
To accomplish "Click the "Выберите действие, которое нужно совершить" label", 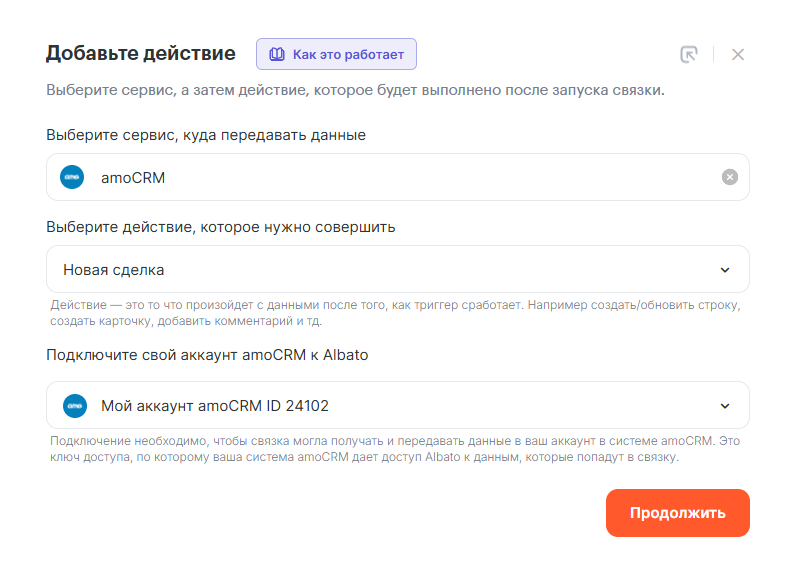I will (x=220, y=226).
